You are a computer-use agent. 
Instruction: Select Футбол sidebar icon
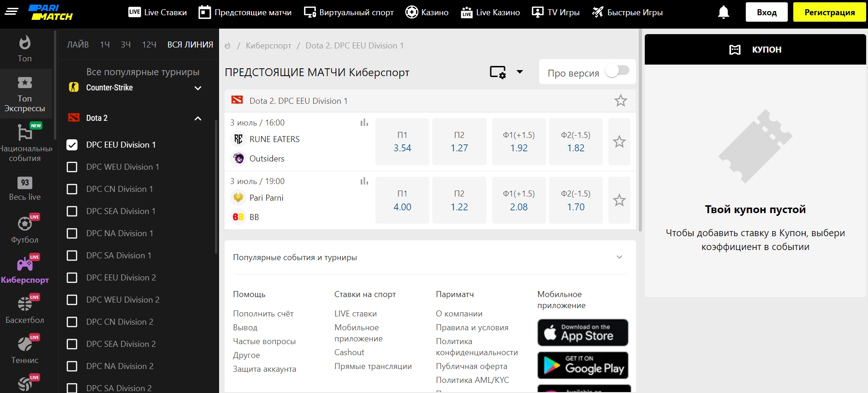click(x=25, y=224)
